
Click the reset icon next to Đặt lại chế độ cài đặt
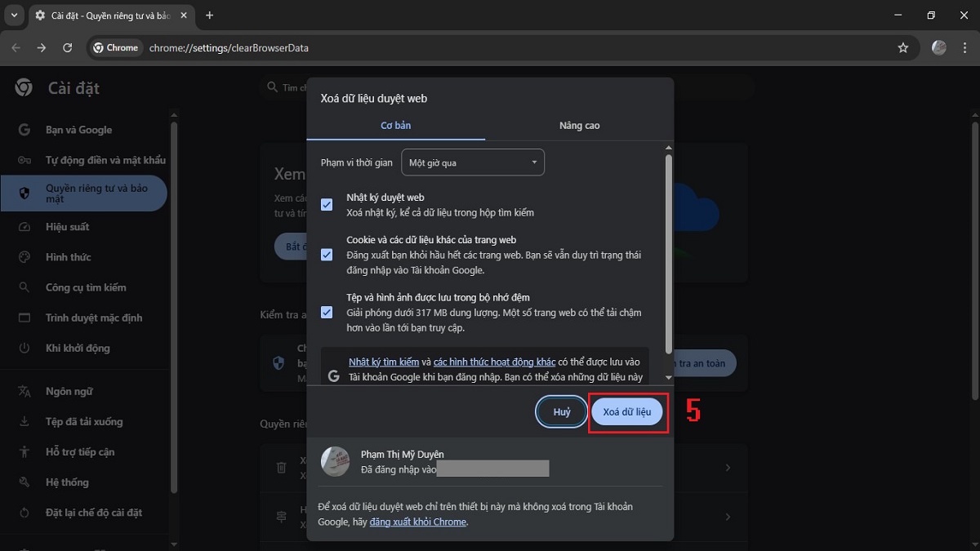click(x=24, y=513)
